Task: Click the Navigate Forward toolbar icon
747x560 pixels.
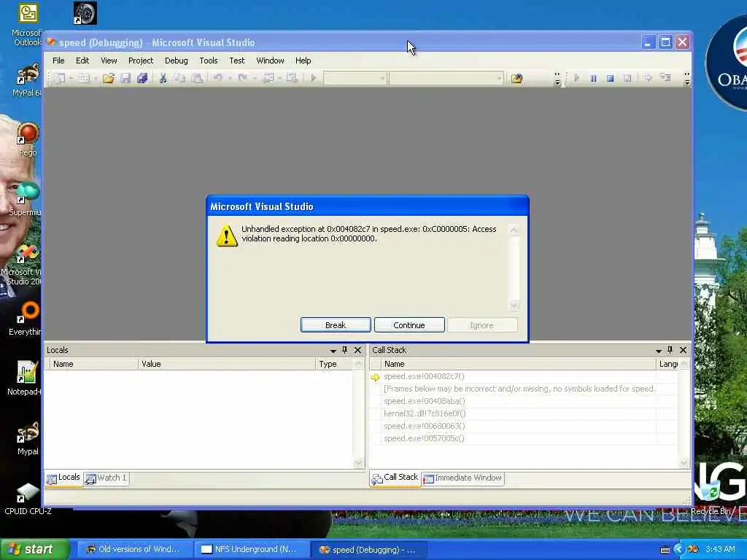Action: [x=292, y=78]
